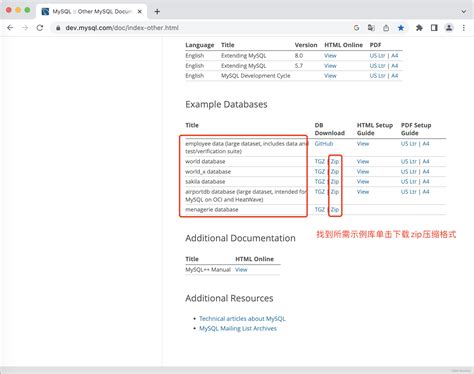The height and width of the screenshot is (374, 474).
Task: Open A4 PDF for employee data
Action: pos(426,144)
